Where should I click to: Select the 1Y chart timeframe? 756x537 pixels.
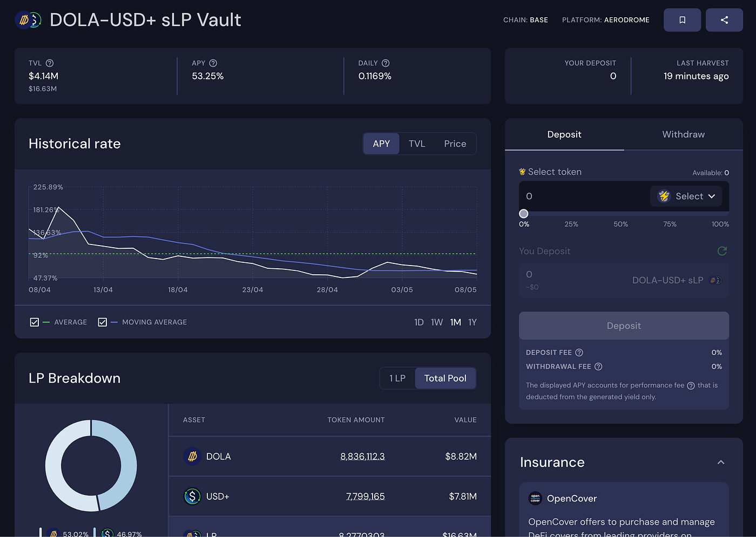[472, 322]
